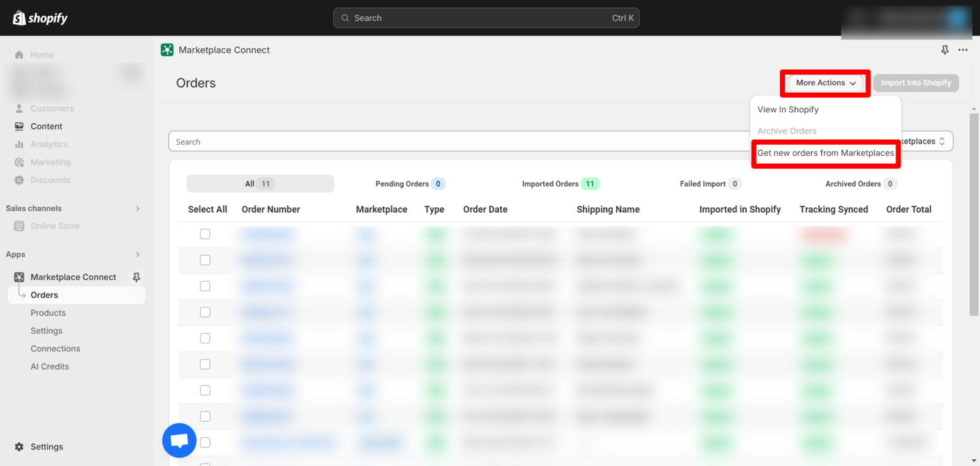
Task: Click the Discounts badge icon
Action: (x=19, y=180)
